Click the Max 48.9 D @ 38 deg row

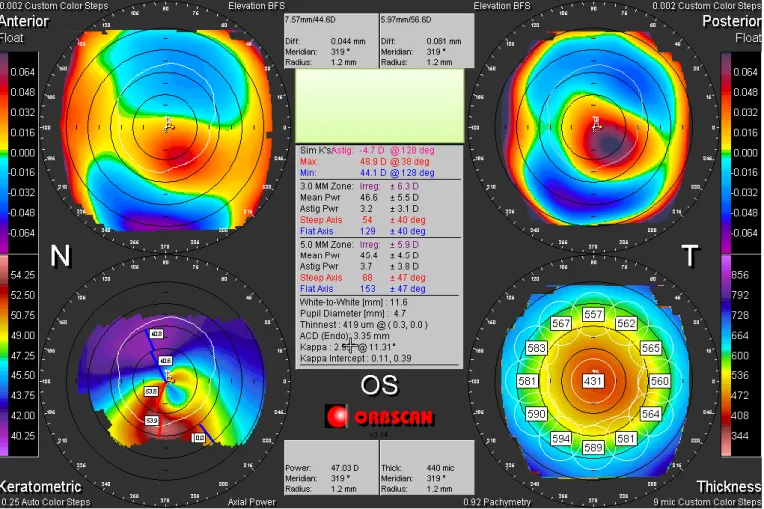click(365, 162)
